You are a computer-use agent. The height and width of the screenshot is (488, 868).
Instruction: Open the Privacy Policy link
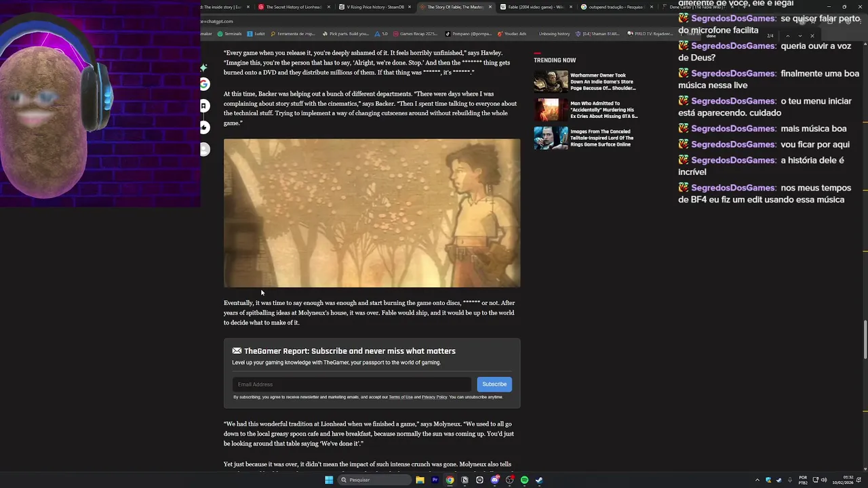[x=435, y=397]
